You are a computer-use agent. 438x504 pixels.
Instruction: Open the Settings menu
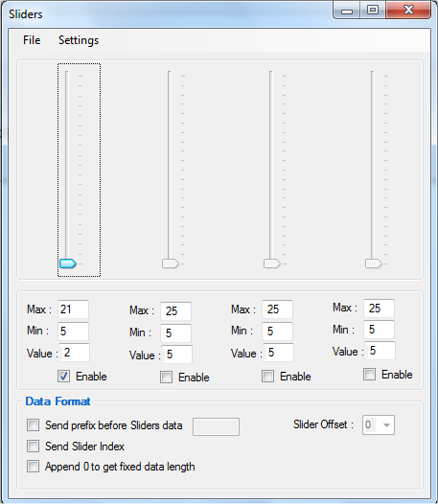(79, 40)
